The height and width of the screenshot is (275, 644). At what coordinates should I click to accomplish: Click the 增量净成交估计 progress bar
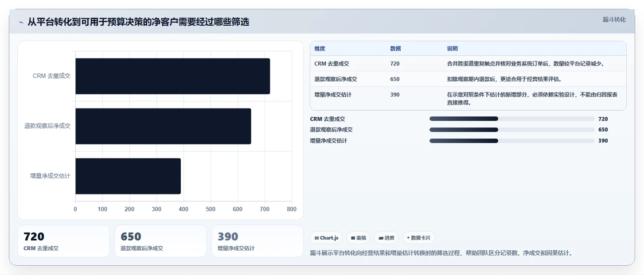(512, 141)
